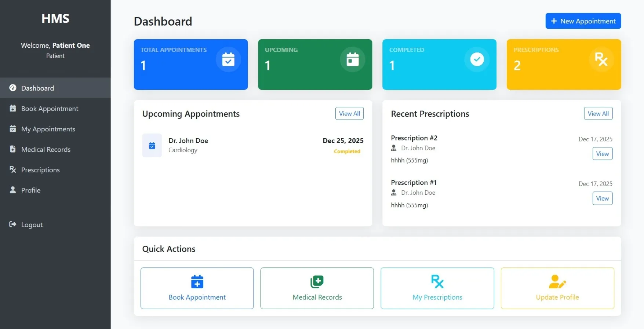Click the Book Appointment quick action label
644x329 pixels.
[x=197, y=297]
